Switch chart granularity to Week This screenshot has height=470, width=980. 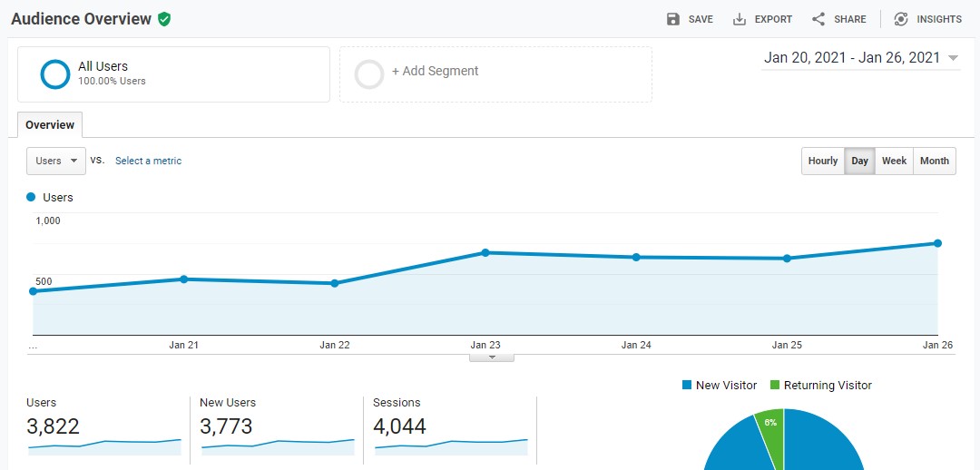pos(894,161)
